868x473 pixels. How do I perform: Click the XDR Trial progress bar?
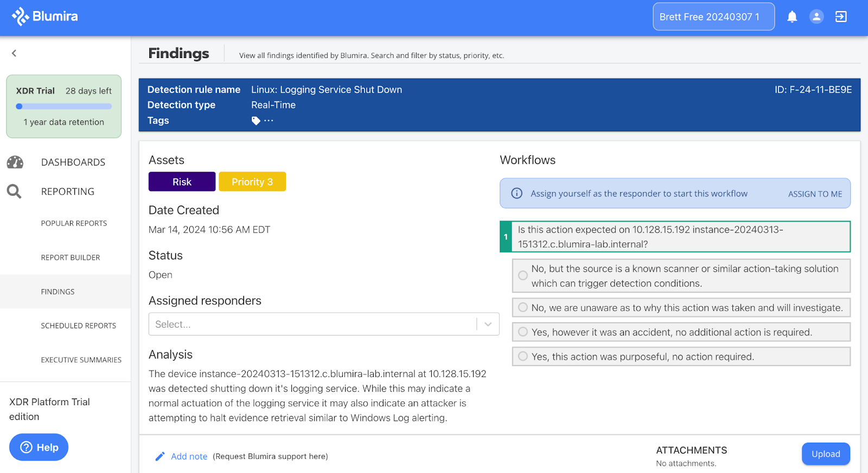point(64,106)
